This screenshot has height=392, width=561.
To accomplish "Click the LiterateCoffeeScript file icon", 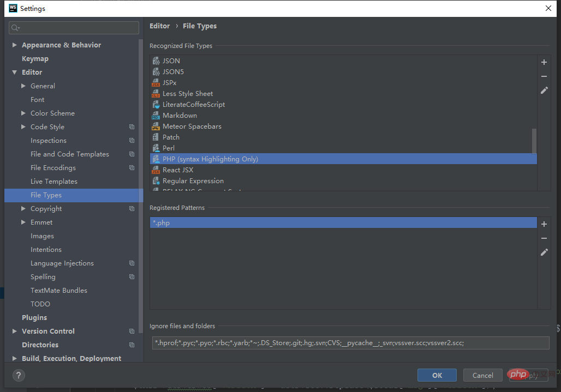I will [156, 104].
